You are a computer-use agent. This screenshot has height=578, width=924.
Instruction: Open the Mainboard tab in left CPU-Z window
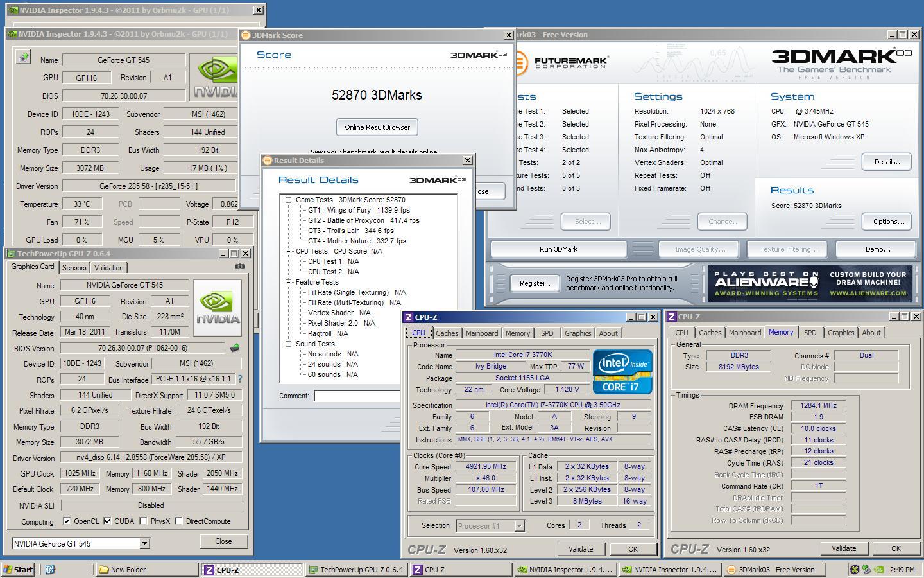(482, 333)
